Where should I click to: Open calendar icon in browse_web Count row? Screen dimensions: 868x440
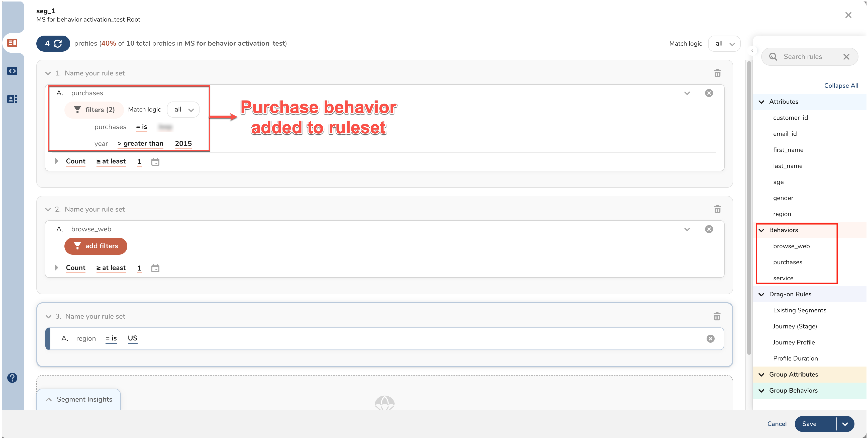click(155, 268)
